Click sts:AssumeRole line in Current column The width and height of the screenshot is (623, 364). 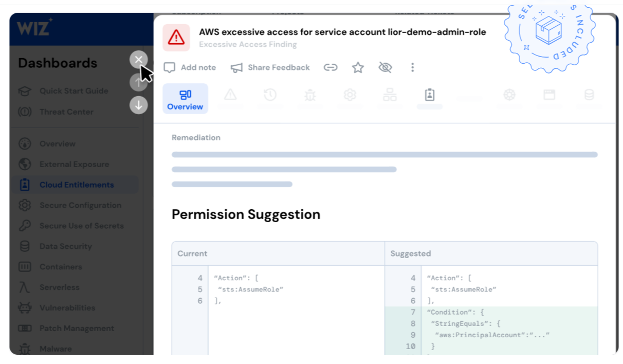251,289
